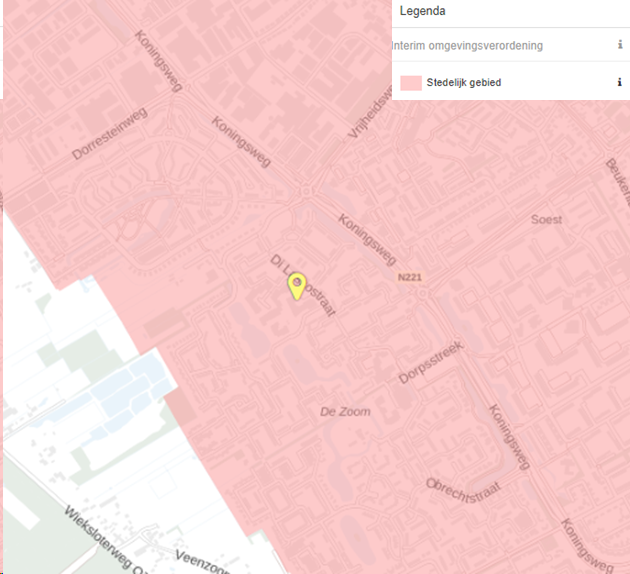Click the Obrechtstraat street label

tap(463, 490)
